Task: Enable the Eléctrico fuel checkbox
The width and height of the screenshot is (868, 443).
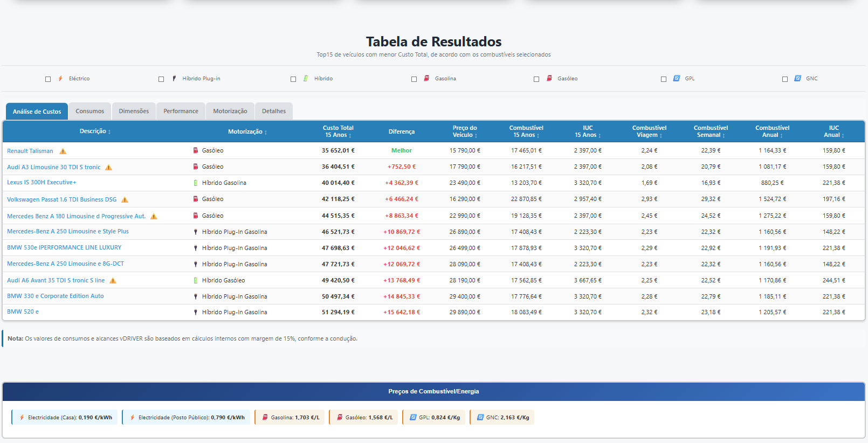Action: [x=48, y=79]
